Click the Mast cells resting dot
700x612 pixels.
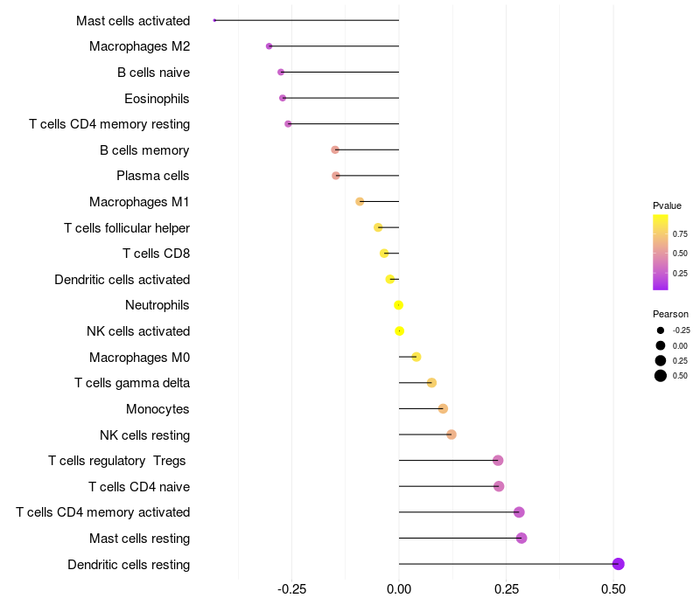tap(521, 538)
